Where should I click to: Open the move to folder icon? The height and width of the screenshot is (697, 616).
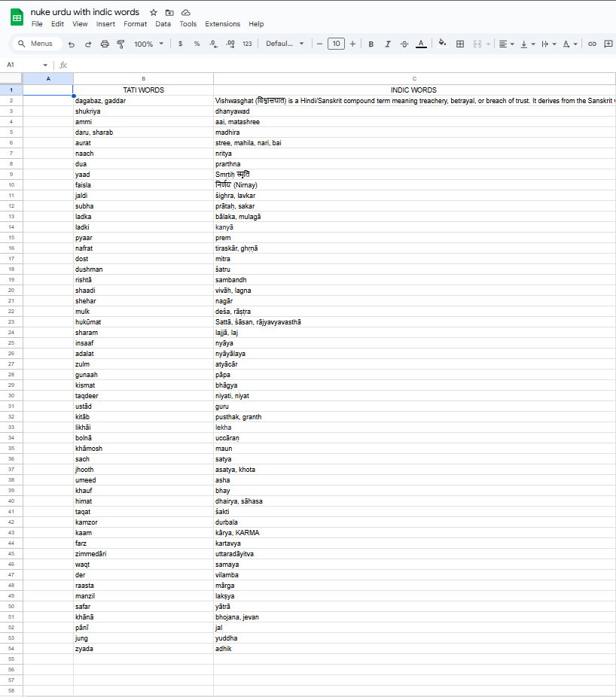coord(169,13)
